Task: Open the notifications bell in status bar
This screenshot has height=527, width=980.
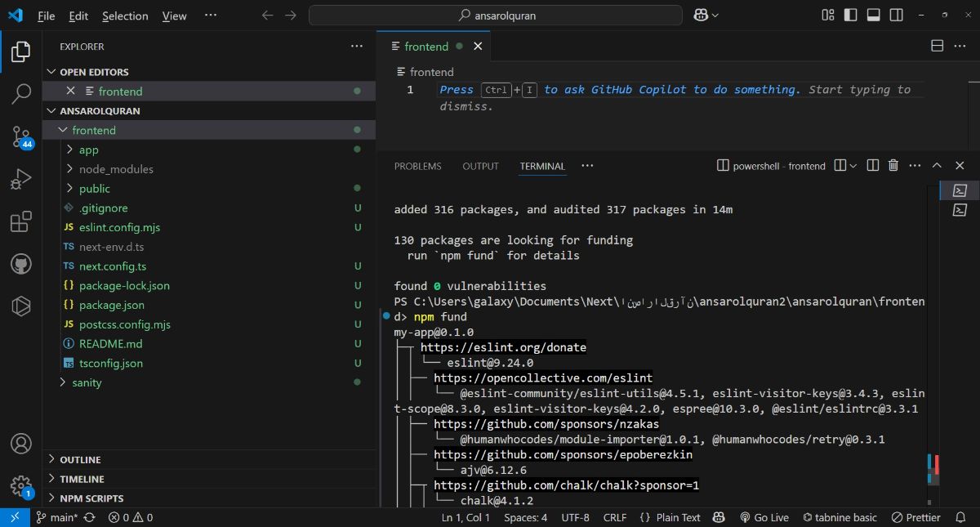Action: coord(961,517)
